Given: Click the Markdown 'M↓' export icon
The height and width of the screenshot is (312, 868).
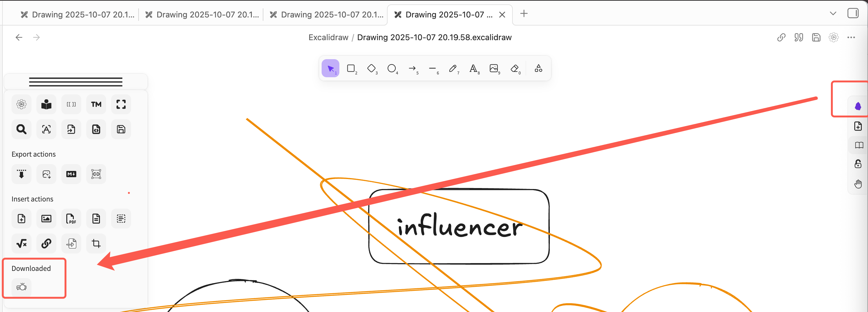Looking at the screenshot, I should tap(71, 174).
